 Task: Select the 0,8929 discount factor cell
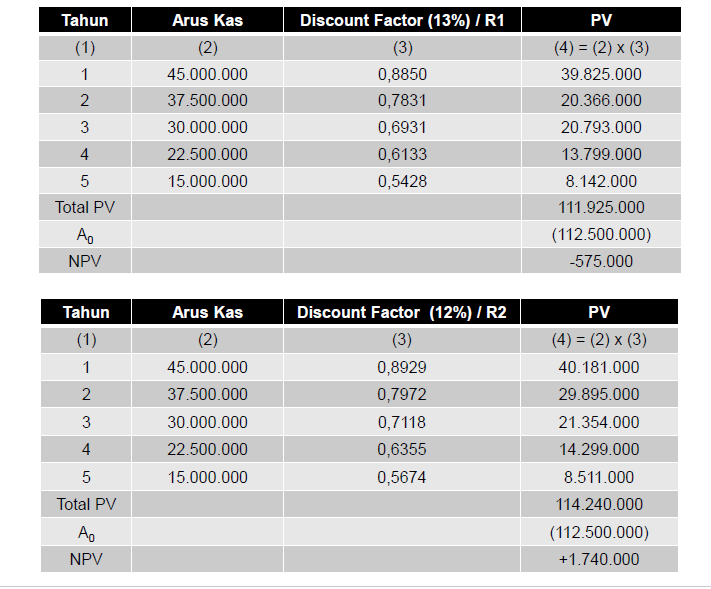[x=402, y=367]
